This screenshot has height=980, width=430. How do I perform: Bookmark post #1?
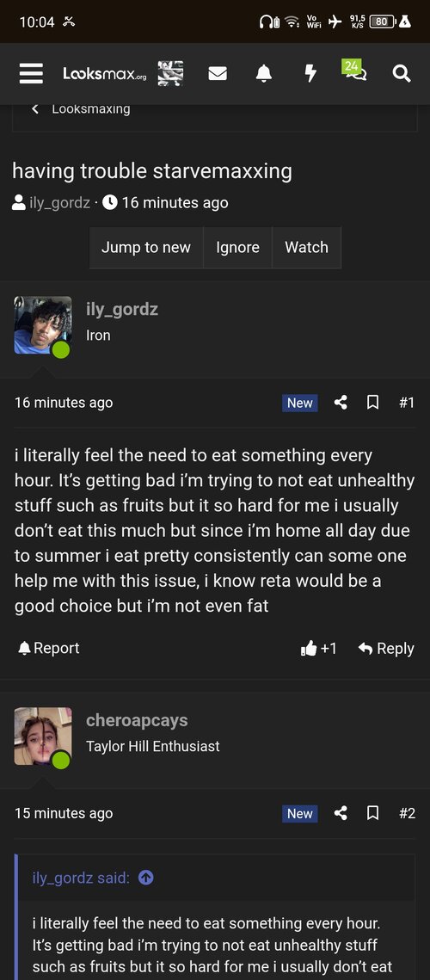[x=372, y=403]
